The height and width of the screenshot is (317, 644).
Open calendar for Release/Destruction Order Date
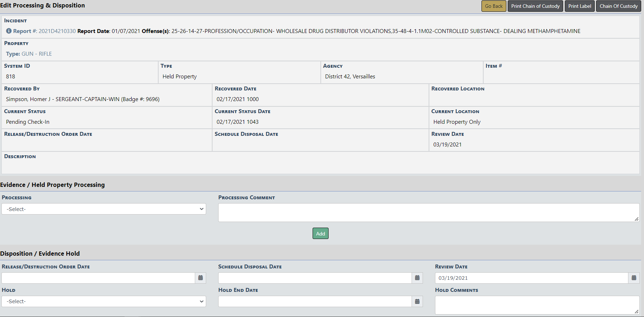click(x=200, y=278)
